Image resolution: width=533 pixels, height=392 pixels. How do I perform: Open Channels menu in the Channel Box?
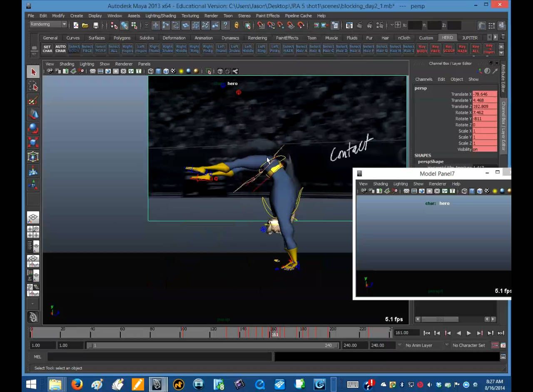point(424,79)
